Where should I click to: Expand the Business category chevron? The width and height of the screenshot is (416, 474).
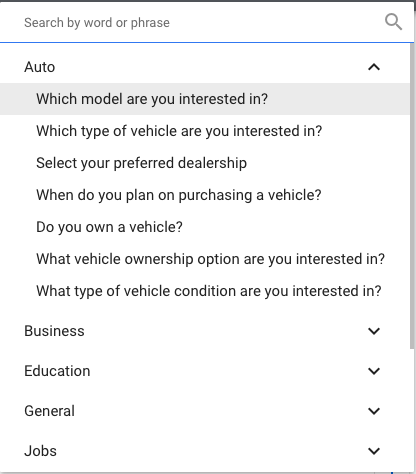click(374, 331)
